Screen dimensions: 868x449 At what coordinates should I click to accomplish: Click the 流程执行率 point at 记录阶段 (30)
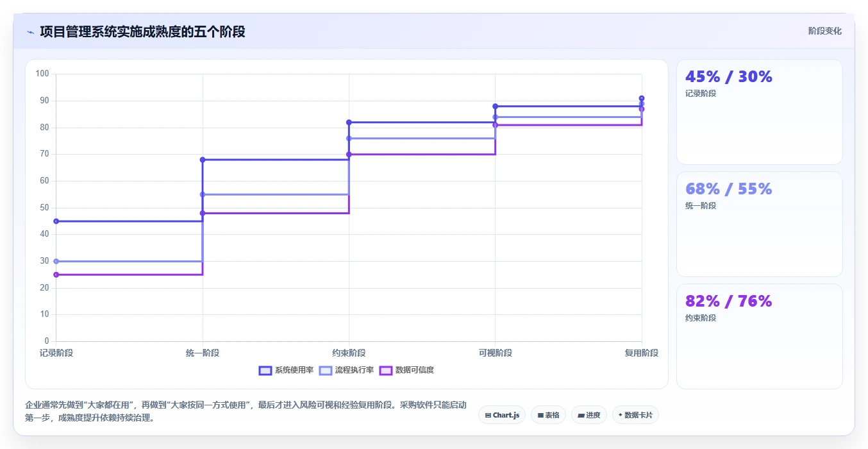click(x=56, y=261)
